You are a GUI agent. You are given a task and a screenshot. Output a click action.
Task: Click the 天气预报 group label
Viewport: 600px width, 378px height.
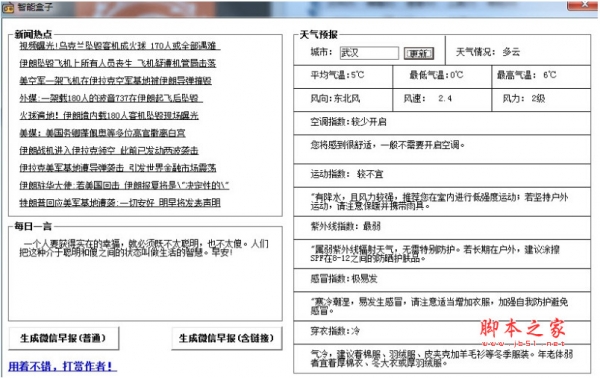319,34
